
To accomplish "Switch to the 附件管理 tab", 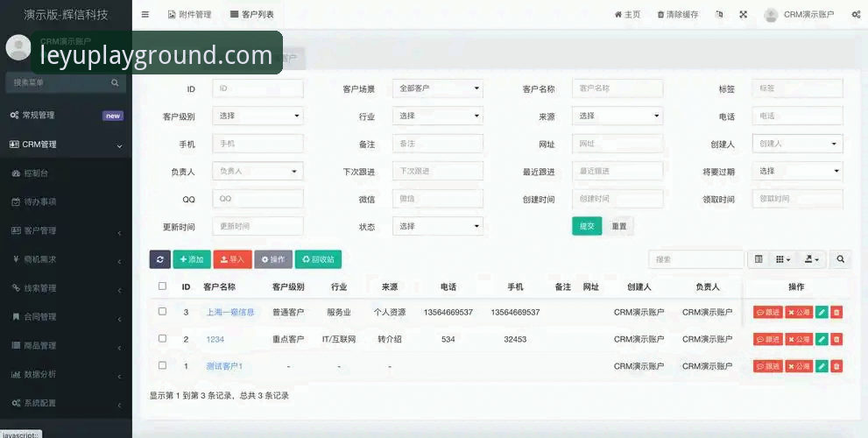I will (x=189, y=14).
